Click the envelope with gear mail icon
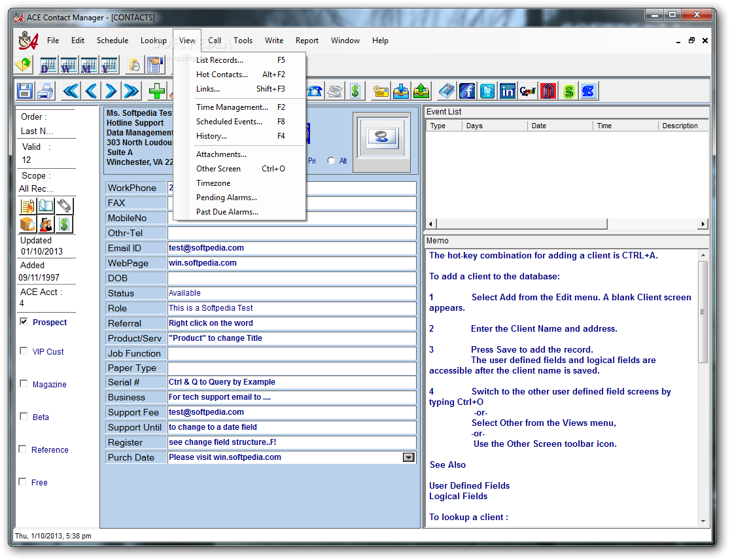 [380, 91]
